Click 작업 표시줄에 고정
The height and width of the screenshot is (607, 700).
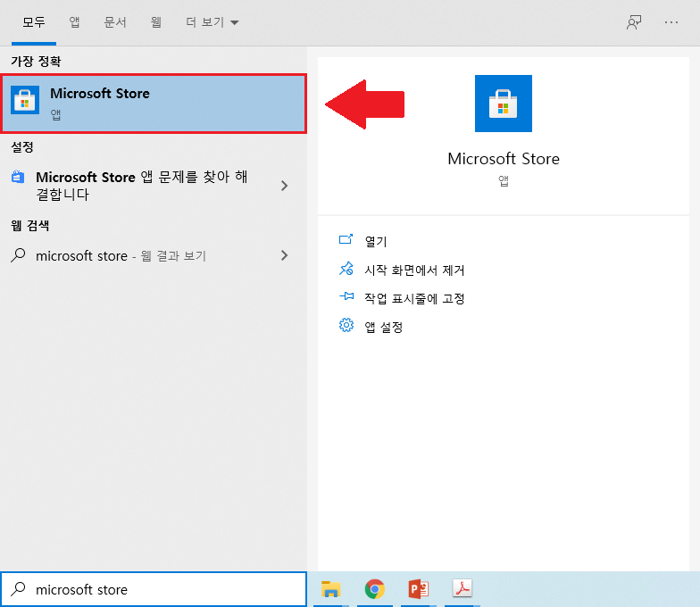[414, 298]
